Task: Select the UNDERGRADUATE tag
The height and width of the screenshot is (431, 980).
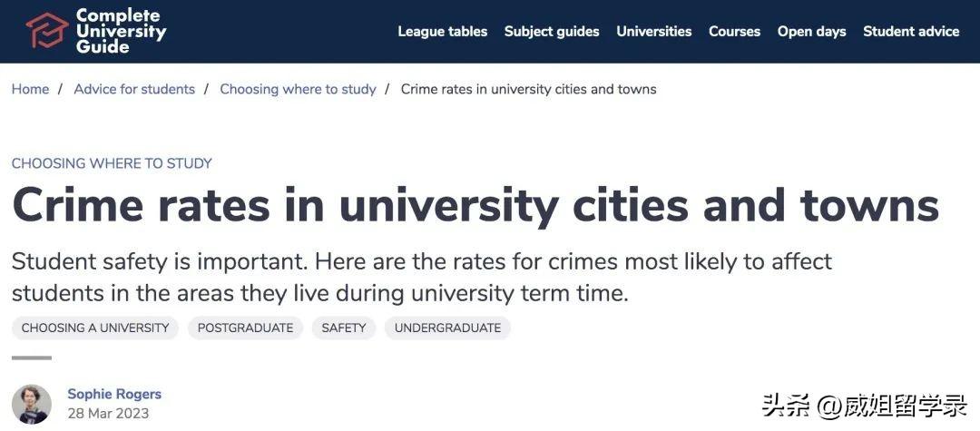Action: click(x=447, y=328)
